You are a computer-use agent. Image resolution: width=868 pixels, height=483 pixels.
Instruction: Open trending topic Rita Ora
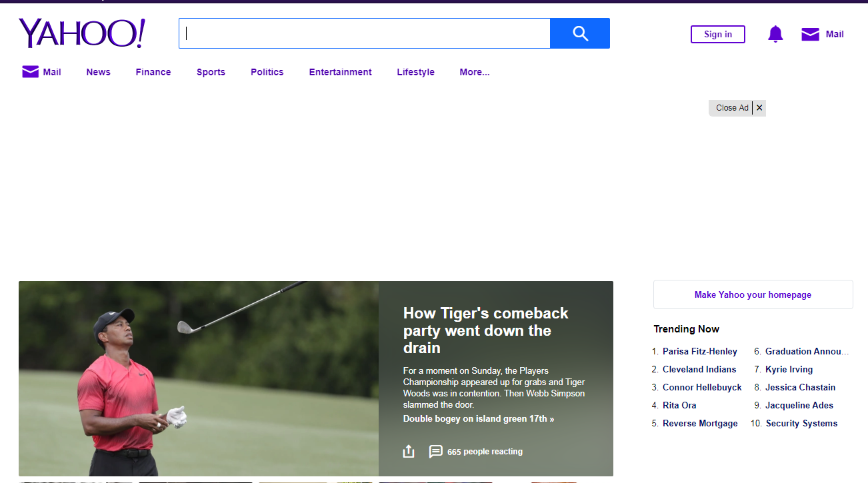click(679, 405)
